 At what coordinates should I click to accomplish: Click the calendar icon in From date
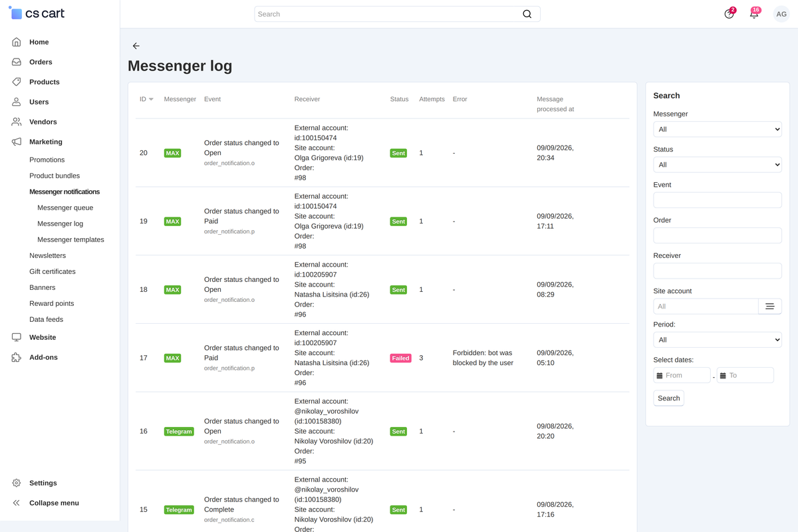coord(659,376)
